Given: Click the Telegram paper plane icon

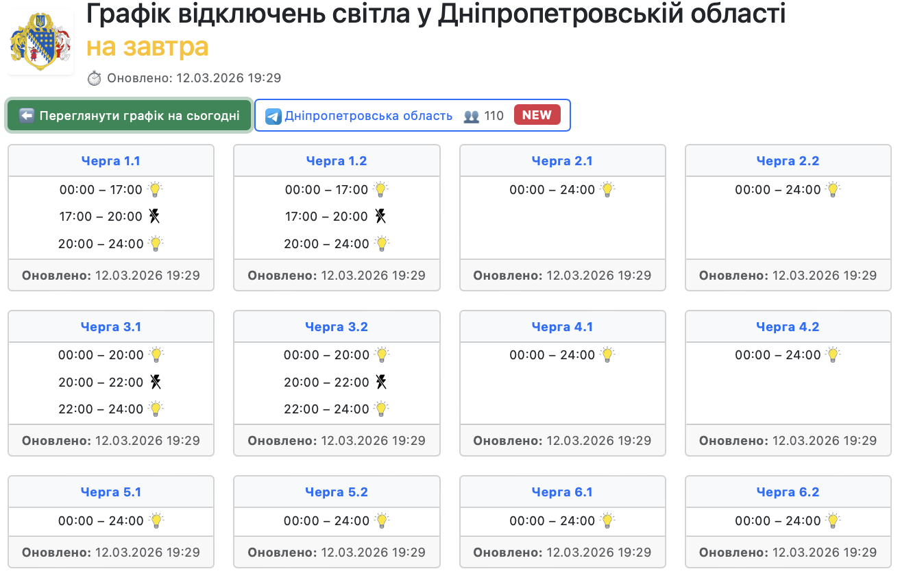Looking at the screenshot, I should point(273,116).
